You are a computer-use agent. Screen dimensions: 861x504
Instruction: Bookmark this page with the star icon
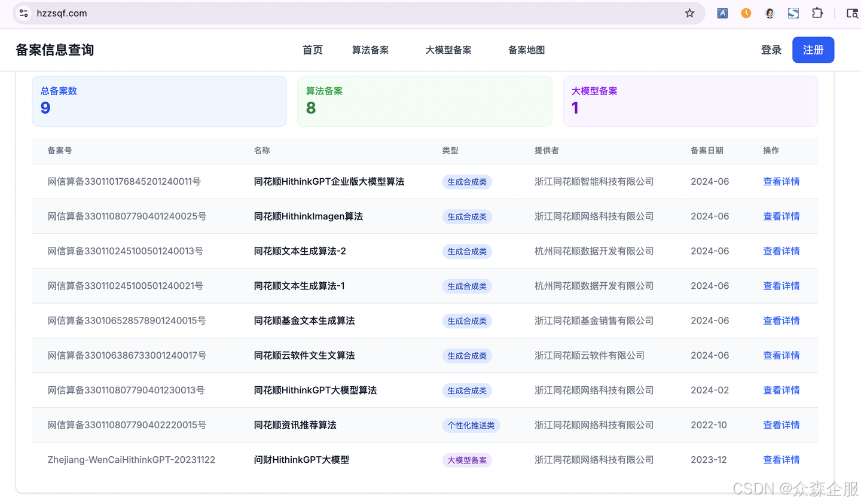[x=689, y=13]
